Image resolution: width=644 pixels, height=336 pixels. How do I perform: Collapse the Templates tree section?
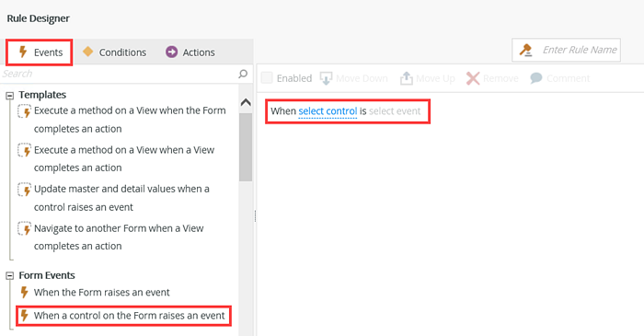click(x=9, y=96)
